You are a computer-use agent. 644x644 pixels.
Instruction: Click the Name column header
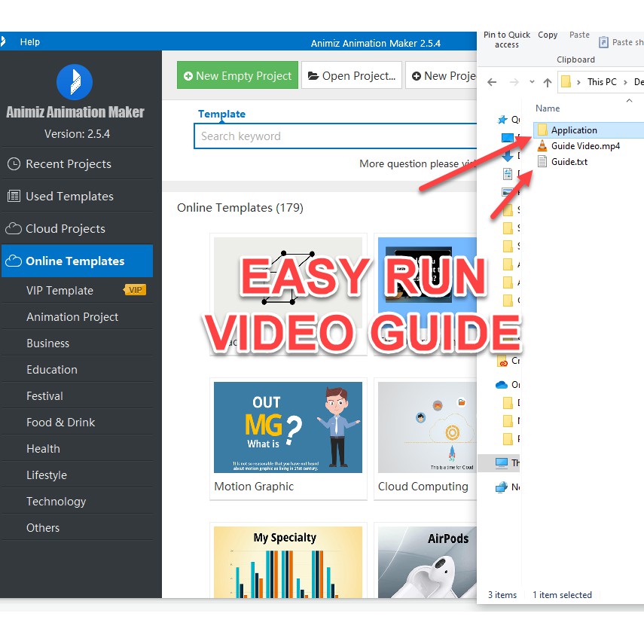pyautogui.click(x=548, y=108)
